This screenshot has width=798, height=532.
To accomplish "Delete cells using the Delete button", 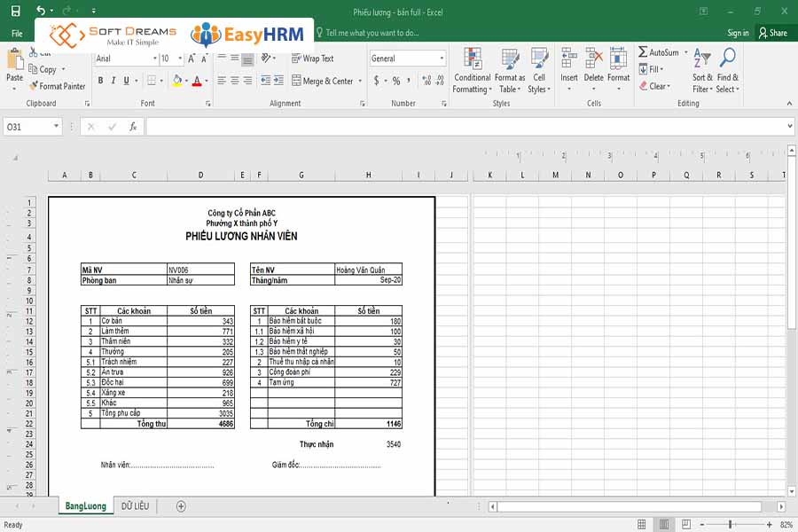I will pos(593,69).
